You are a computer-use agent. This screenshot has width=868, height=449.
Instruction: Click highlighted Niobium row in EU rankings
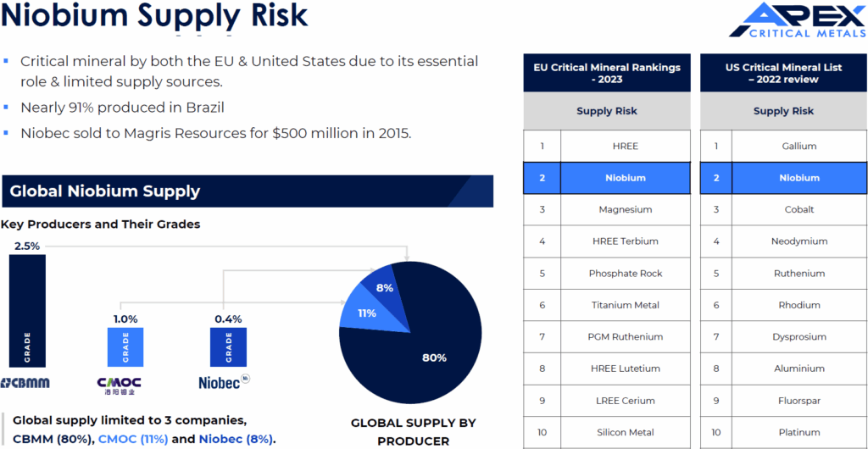(626, 178)
